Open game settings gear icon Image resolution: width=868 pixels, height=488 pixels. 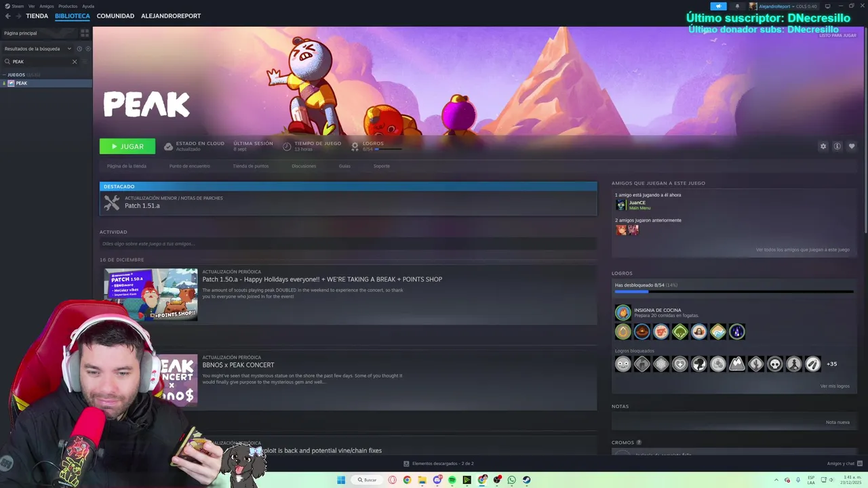(823, 146)
